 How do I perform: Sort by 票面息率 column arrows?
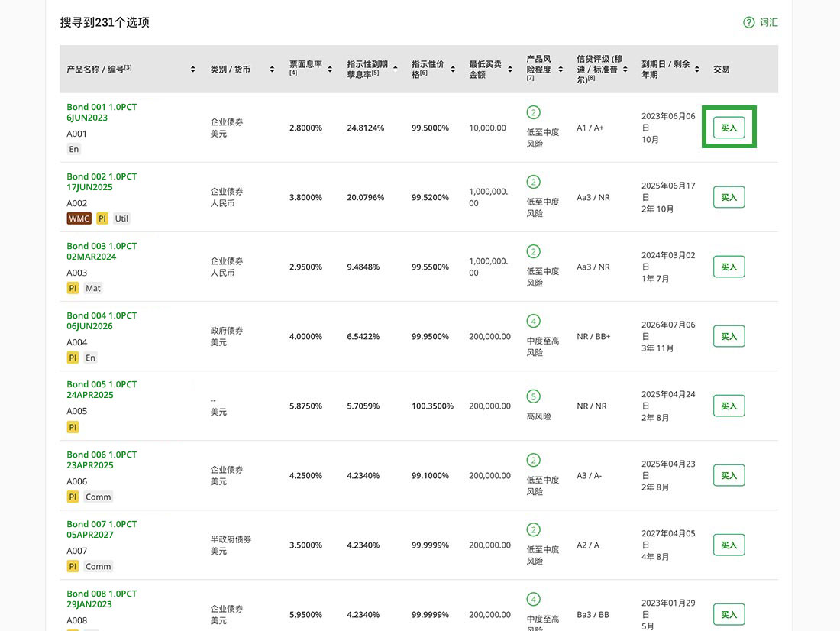330,70
